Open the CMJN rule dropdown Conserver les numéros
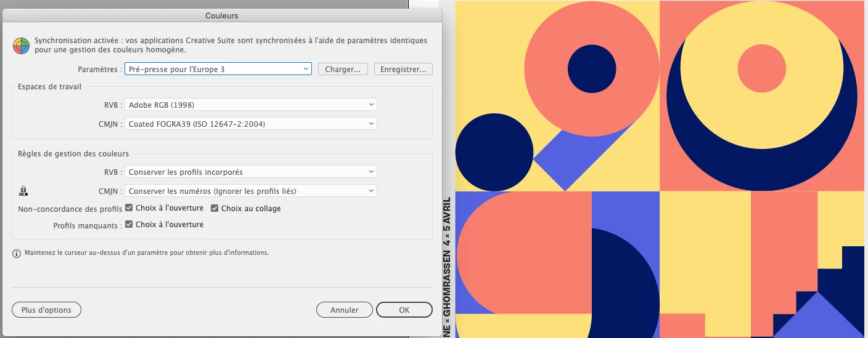868x338 pixels. click(x=251, y=191)
